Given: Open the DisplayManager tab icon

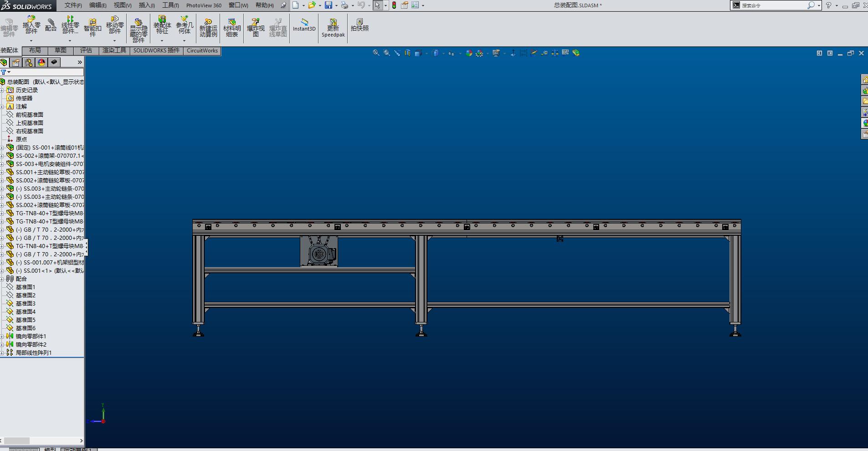Looking at the screenshot, I should point(41,62).
